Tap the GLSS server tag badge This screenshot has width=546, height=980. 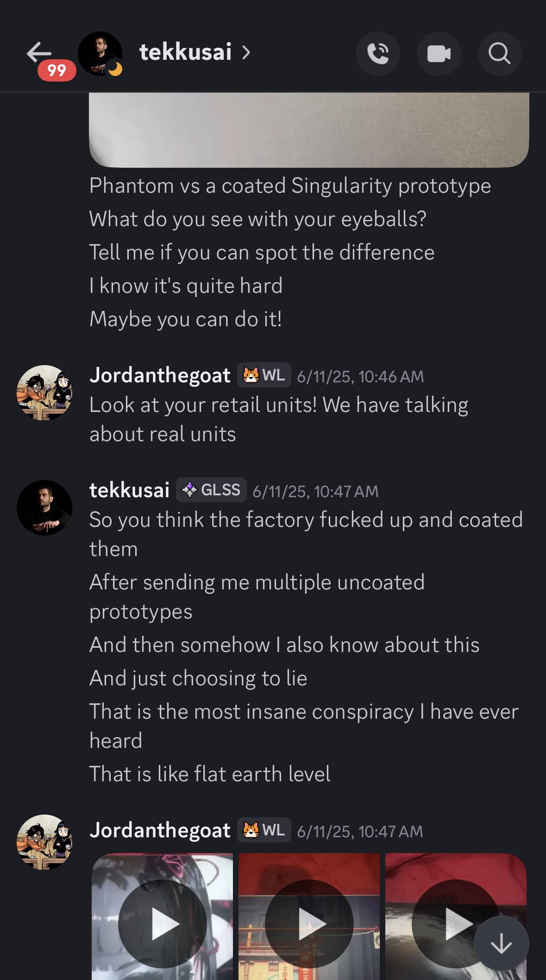point(212,490)
